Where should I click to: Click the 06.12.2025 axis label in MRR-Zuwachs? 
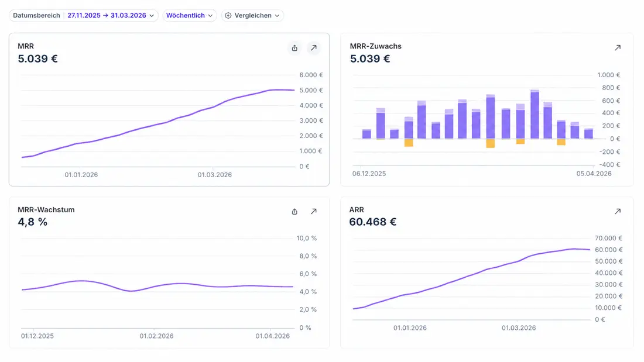(x=369, y=174)
